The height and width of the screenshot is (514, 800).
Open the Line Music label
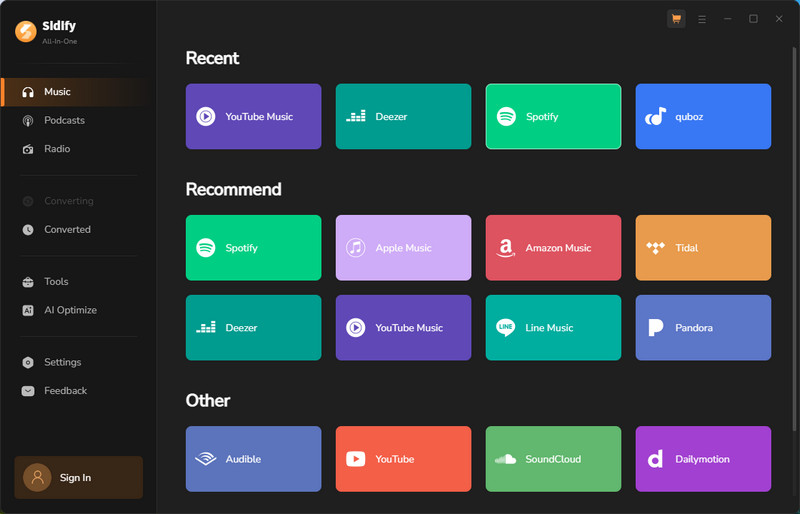tap(549, 328)
